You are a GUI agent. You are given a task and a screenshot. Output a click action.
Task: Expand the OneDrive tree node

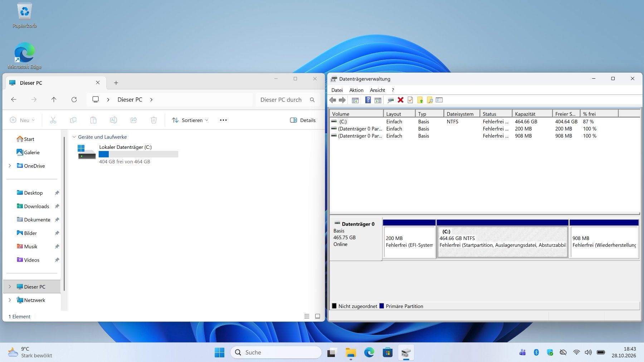click(x=10, y=166)
